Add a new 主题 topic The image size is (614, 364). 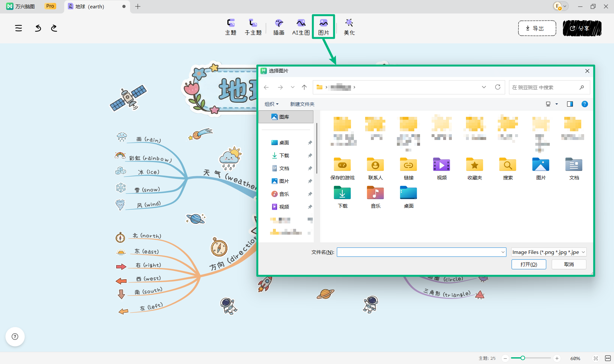tap(231, 27)
